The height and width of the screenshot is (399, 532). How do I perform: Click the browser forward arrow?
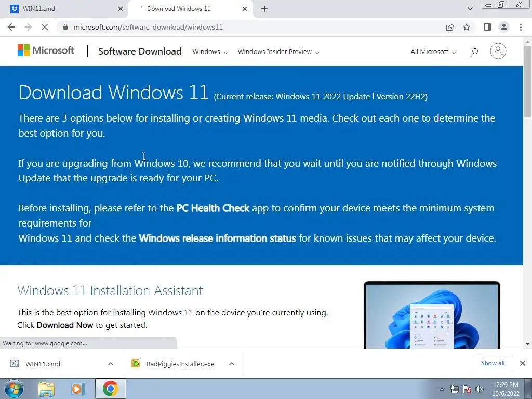(x=28, y=27)
